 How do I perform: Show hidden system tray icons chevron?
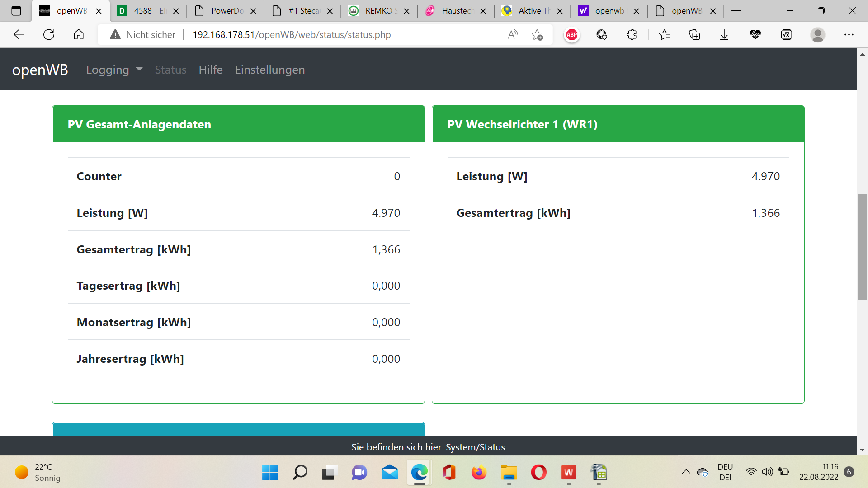click(686, 472)
